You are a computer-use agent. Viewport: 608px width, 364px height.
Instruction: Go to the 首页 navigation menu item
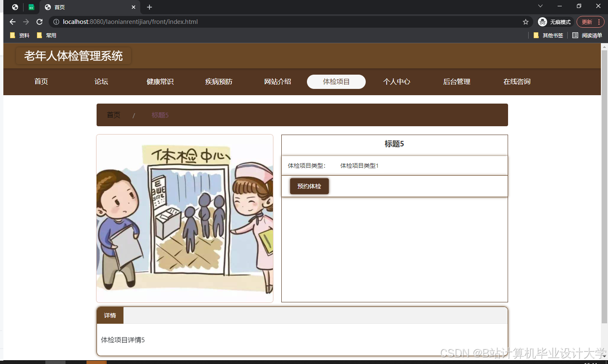41,82
